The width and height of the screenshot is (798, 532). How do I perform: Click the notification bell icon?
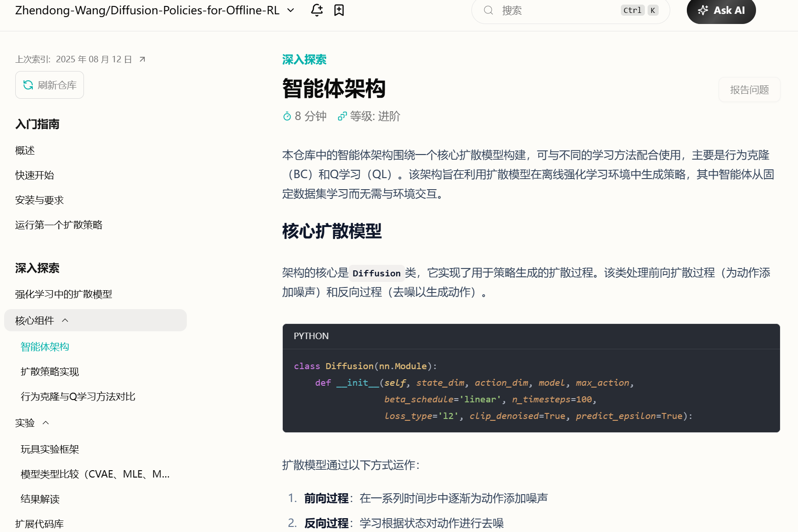pyautogui.click(x=317, y=10)
